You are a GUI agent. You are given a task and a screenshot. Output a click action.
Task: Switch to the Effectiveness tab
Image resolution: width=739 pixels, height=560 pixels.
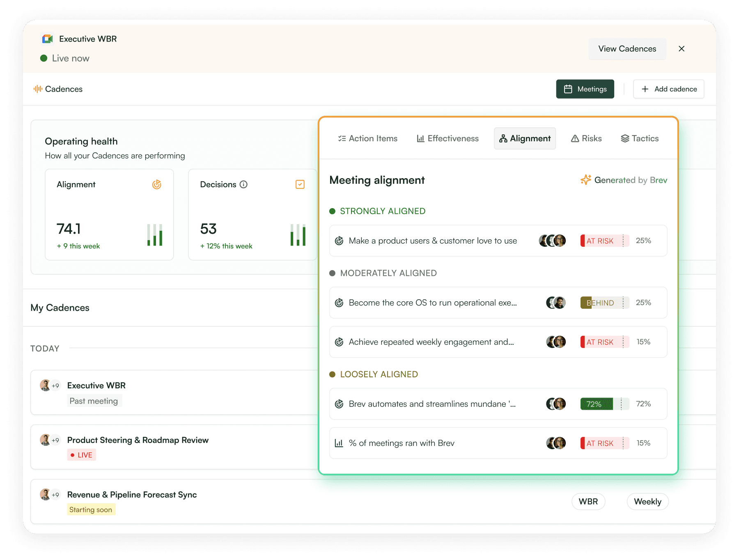[x=448, y=139]
